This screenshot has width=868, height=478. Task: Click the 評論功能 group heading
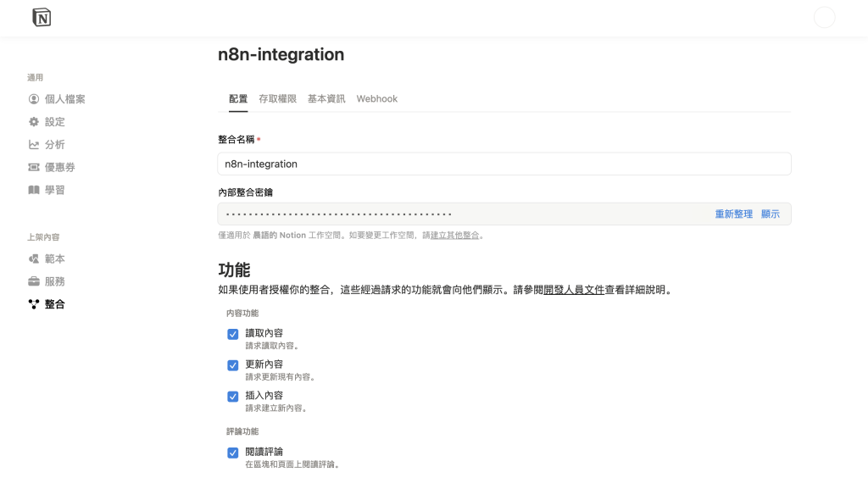click(x=242, y=431)
